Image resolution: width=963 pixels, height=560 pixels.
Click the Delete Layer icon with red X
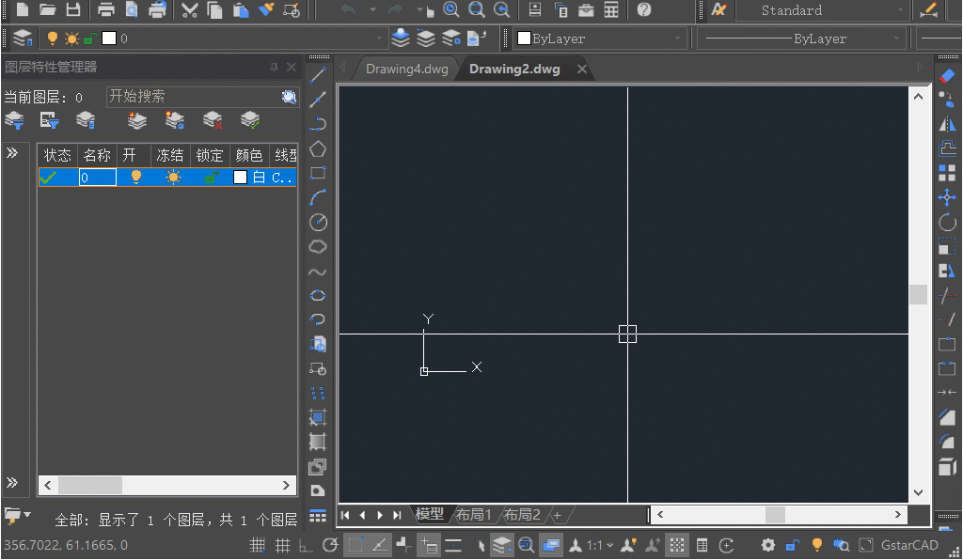213,120
